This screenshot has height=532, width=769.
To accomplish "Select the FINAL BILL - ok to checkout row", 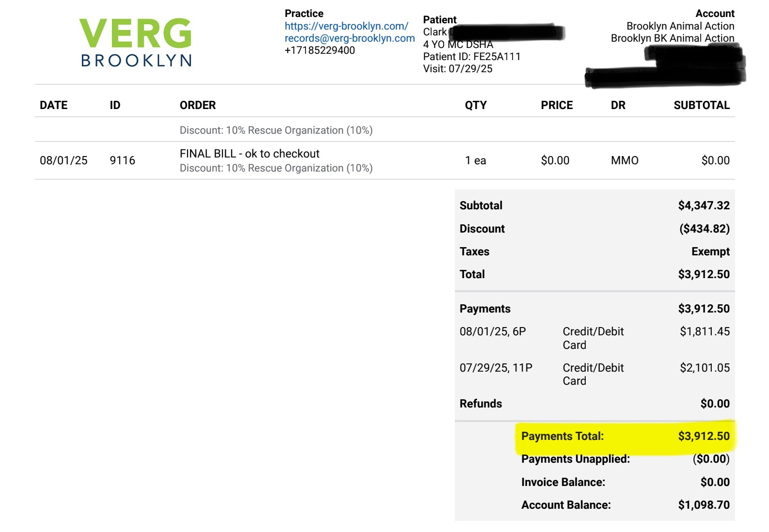I will coord(385,160).
